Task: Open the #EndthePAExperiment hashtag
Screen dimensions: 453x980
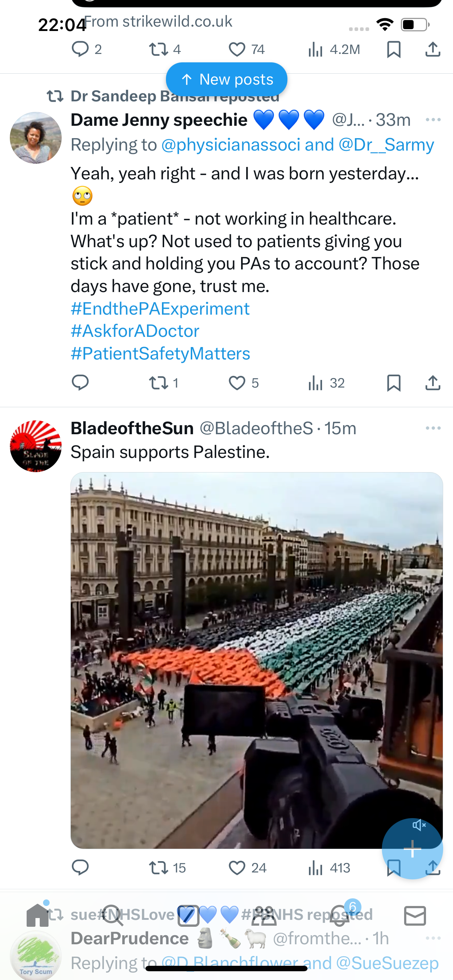Action: click(160, 308)
